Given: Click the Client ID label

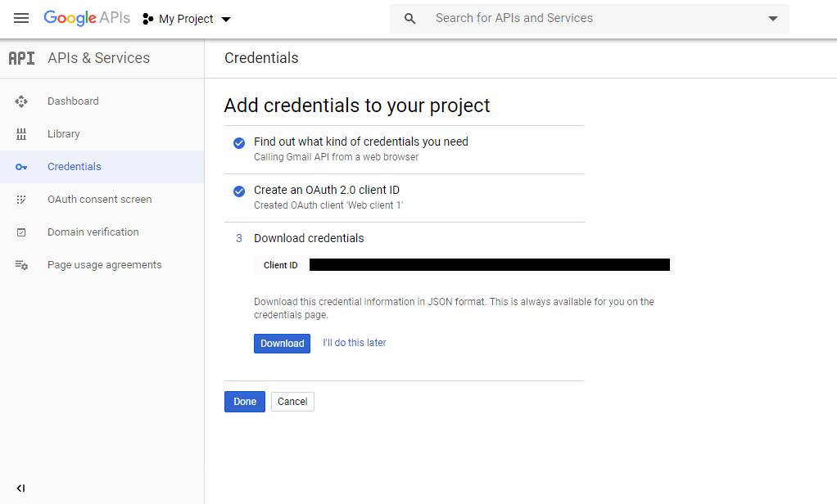Looking at the screenshot, I should coord(281,265).
